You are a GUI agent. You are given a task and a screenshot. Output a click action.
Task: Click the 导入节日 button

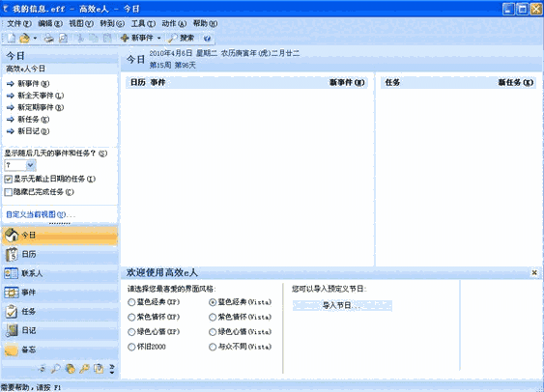point(342,306)
